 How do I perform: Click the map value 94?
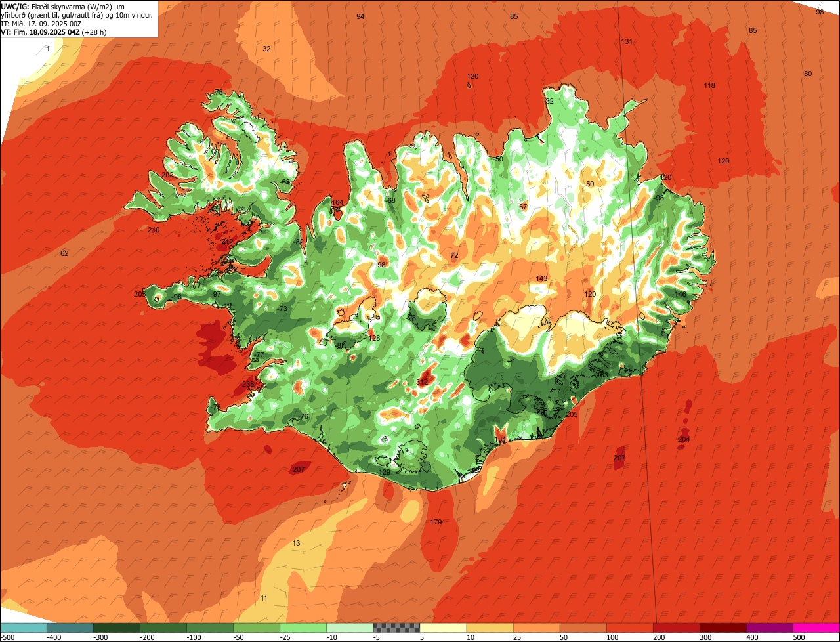(x=360, y=16)
